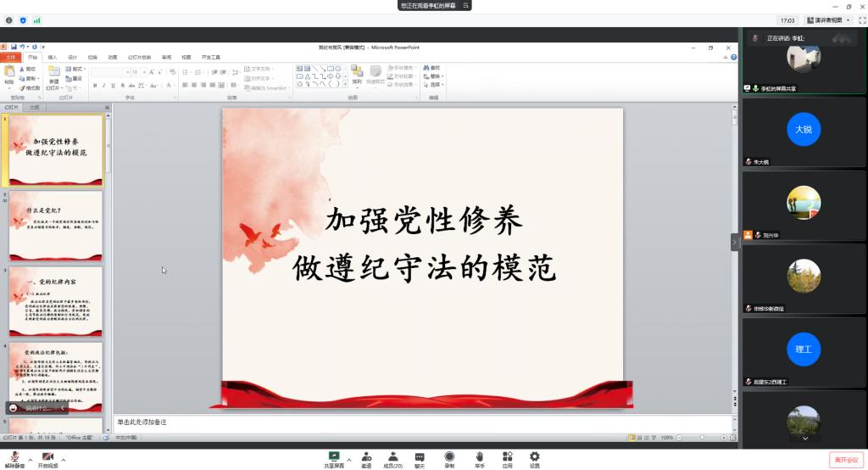Click the PowerPoint zoom slider
868x470 pixels.
[697, 438]
